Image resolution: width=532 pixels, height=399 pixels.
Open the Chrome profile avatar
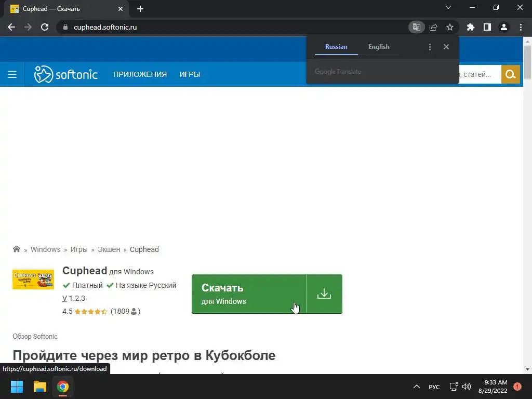click(504, 27)
